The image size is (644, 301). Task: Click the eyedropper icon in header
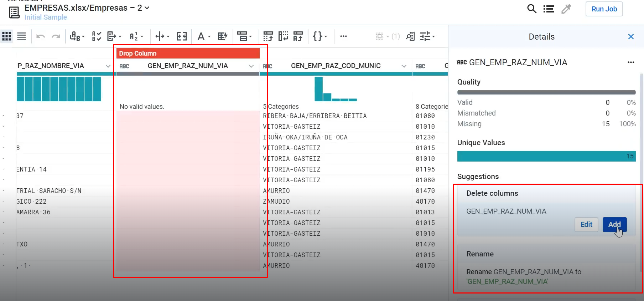[x=566, y=9]
